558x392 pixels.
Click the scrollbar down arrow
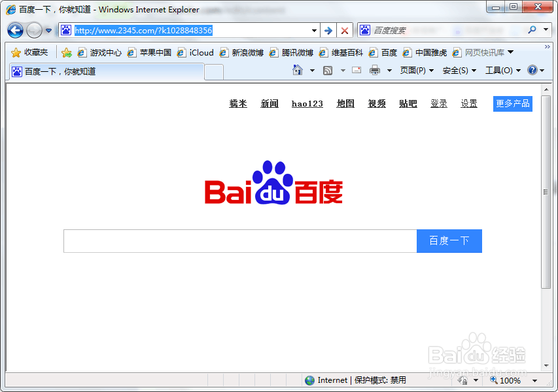pos(546,366)
